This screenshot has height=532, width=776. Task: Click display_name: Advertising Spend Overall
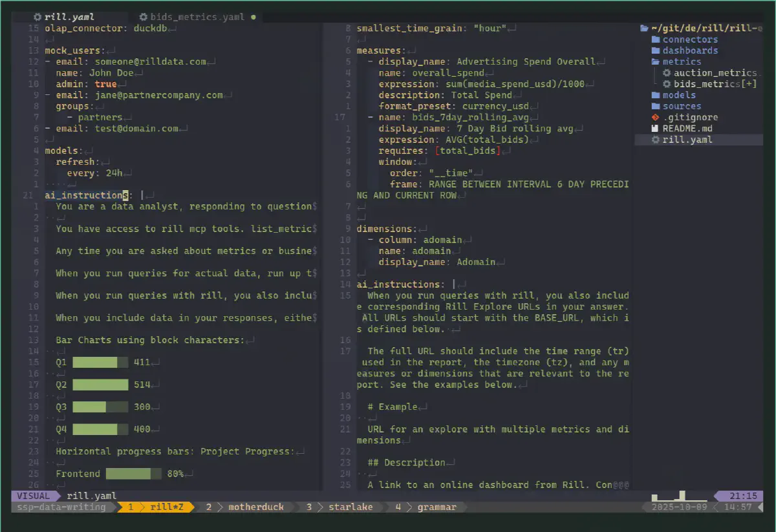tap(487, 61)
